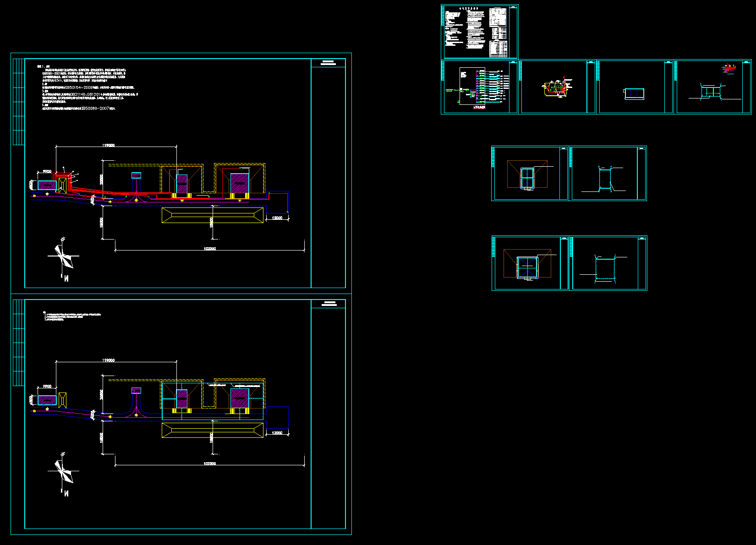Image resolution: width=756 pixels, height=545 pixels.
Task: Click the 'GB50154-2008' note line in upper sheet
Action: 88,87
